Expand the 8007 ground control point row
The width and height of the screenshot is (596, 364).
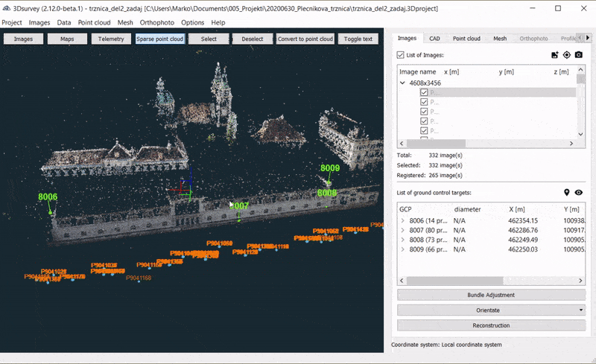tap(403, 230)
